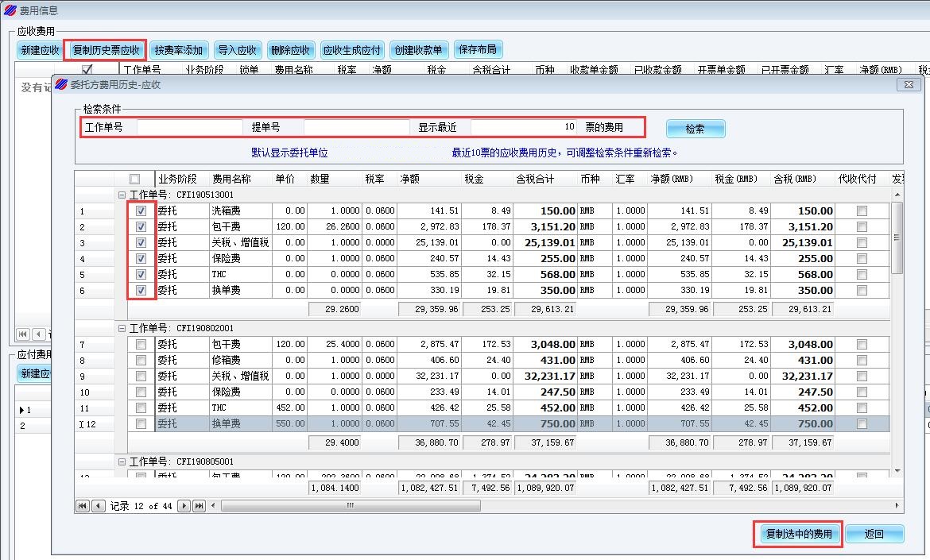
Task: Collapse the 工作单号 CFI190513001 group
Action: (122, 195)
